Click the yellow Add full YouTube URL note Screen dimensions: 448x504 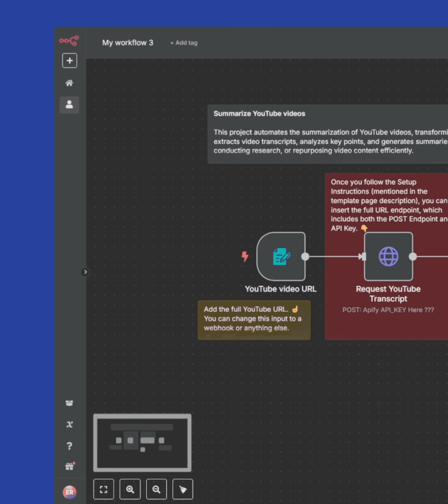pyautogui.click(x=254, y=320)
